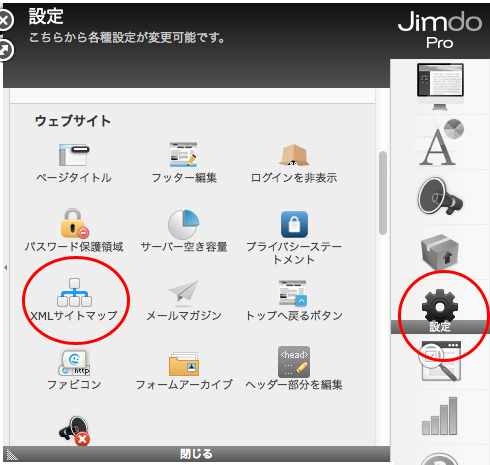Open the gray megaphone sidebar icon
This screenshot has height=465, width=490.
440,197
